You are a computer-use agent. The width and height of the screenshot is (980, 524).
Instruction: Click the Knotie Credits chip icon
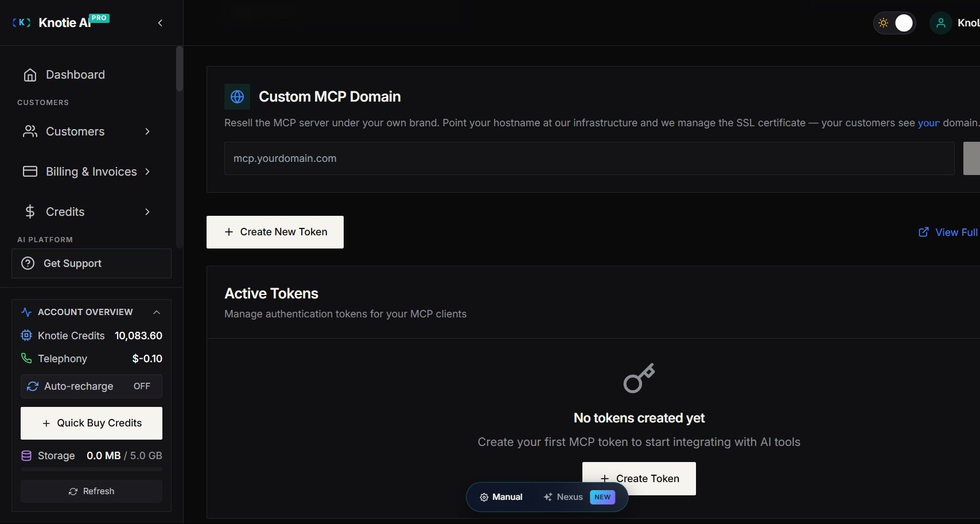coord(26,336)
